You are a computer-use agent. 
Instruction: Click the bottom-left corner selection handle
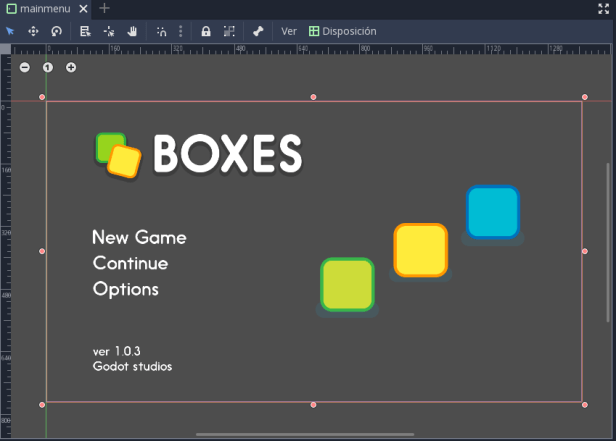(x=42, y=405)
